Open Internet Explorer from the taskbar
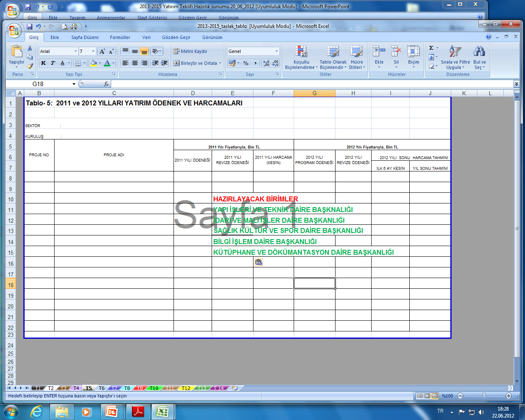The height and width of the screenshot is (420, 525). tap(37, 411)
